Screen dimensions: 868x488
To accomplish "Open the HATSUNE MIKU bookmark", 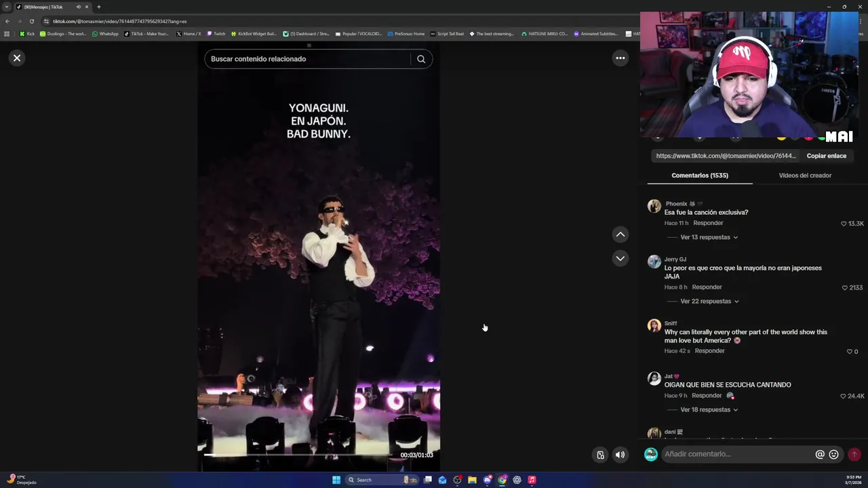I will [545, 34].
